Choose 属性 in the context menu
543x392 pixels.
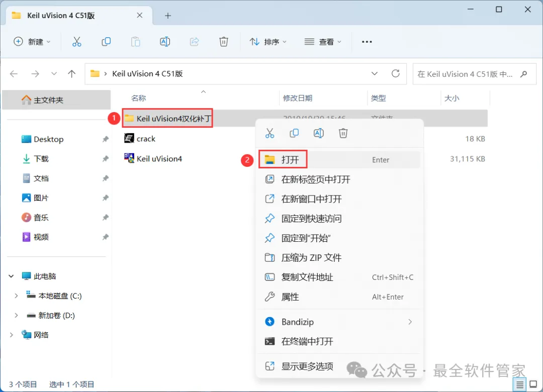pos(339,297)
